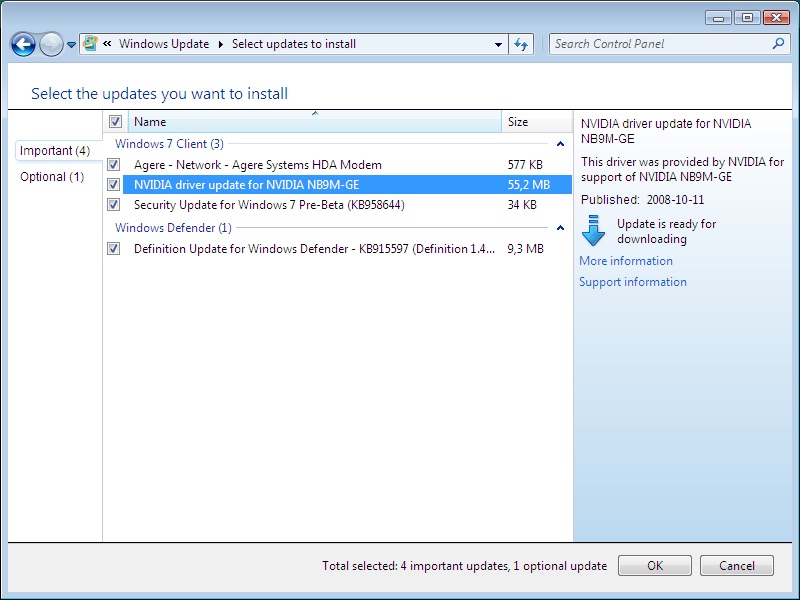Screen dimensions: 800x600
Task: Uncheck NVIDIA driver update checkbox
Action: (x=114, y=184)
